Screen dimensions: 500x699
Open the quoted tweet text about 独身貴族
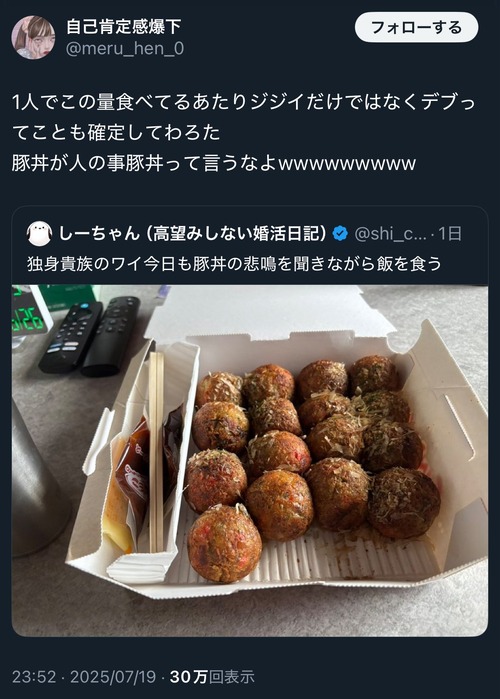(x=234, y=263)
